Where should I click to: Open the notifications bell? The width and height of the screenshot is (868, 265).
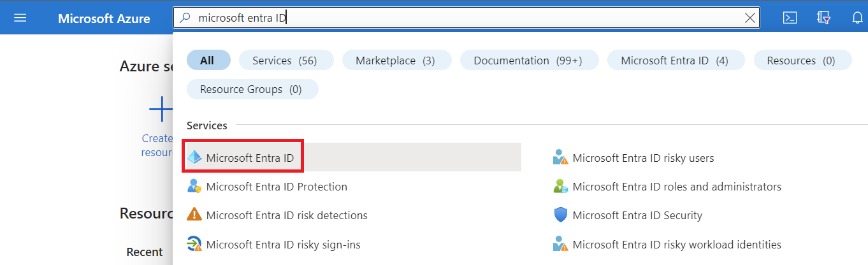pos(857,18)
